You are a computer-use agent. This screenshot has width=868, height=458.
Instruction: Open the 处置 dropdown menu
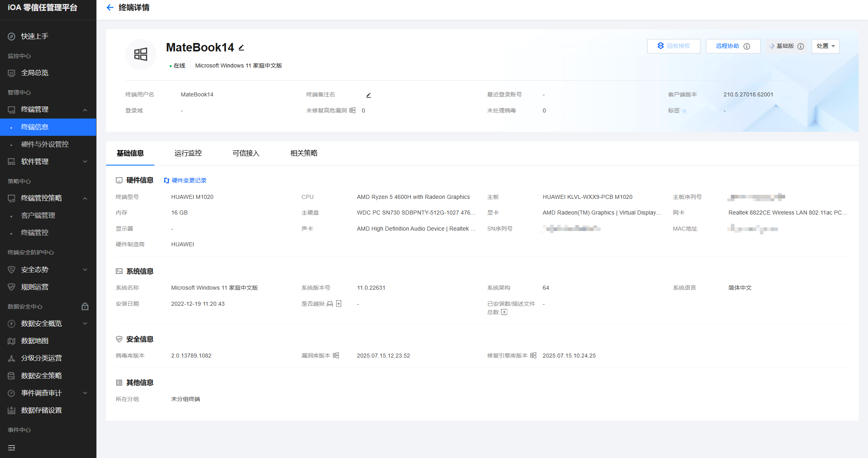pyautogui.click(x=825, y=46)
